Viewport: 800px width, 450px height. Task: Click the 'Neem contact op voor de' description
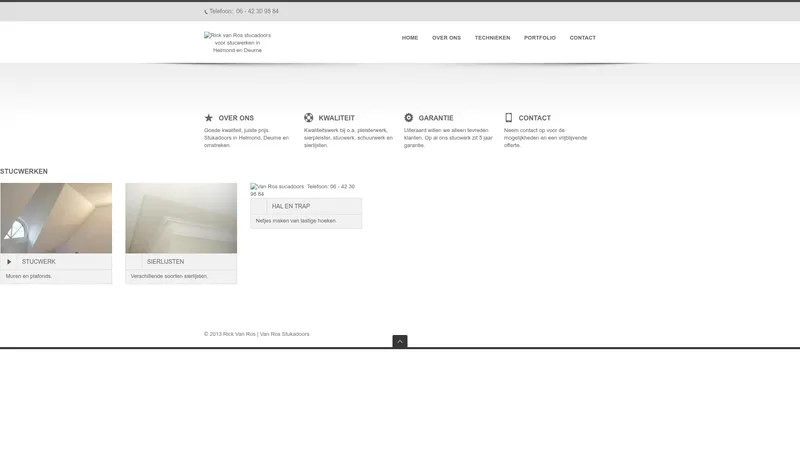click(545, 138)
